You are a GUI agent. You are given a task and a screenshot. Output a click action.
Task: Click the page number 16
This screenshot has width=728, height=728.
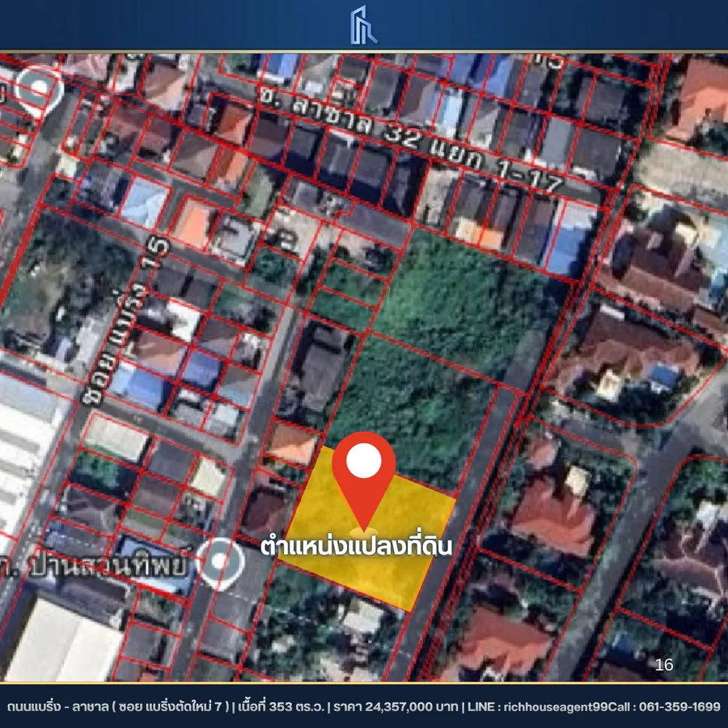pyautogui.click(x=663, y=665)
